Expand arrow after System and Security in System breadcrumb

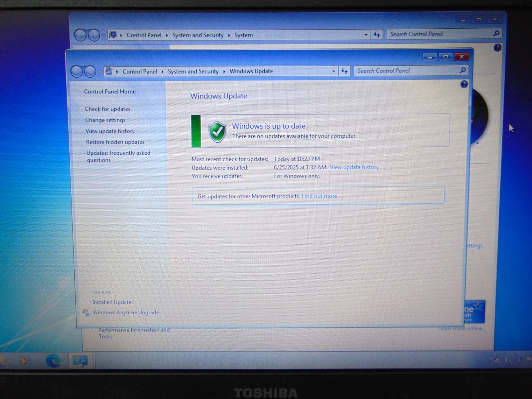(229, 35)
